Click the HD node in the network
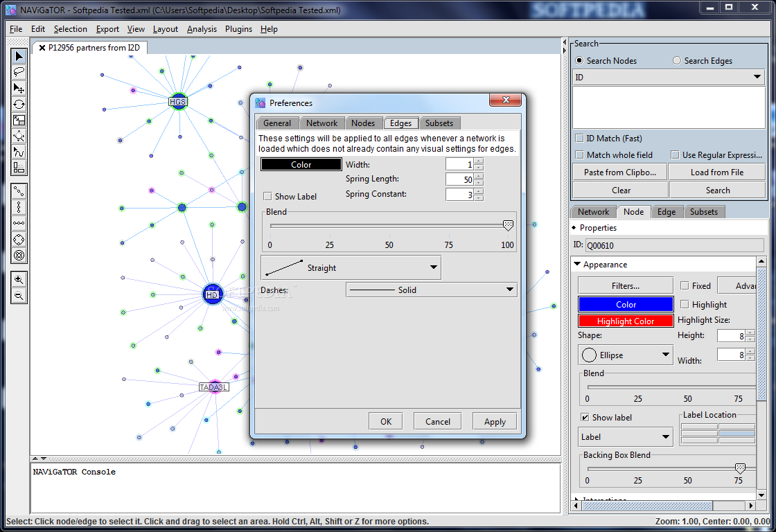Image resolution: width=776 pixels, height=532 pixels. 212,295
